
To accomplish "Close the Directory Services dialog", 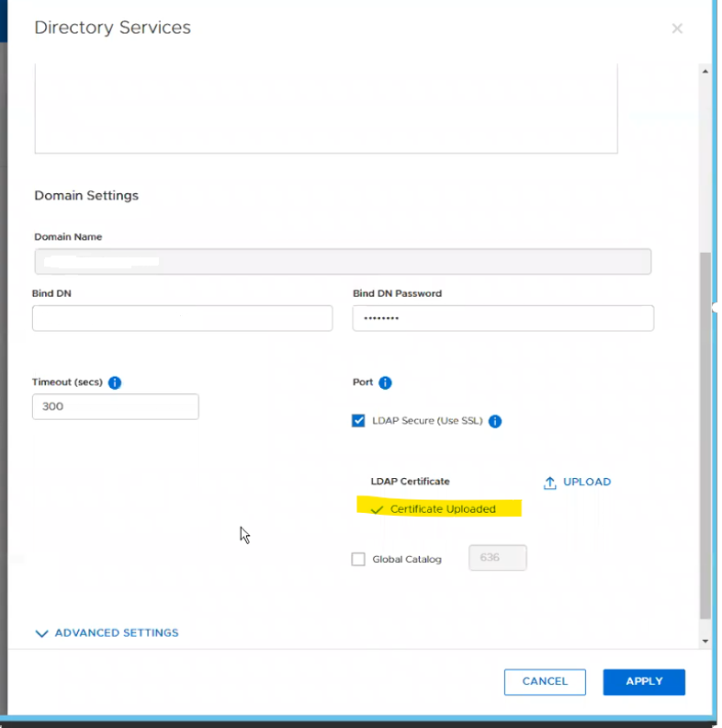I will click(x=677, y=28).
